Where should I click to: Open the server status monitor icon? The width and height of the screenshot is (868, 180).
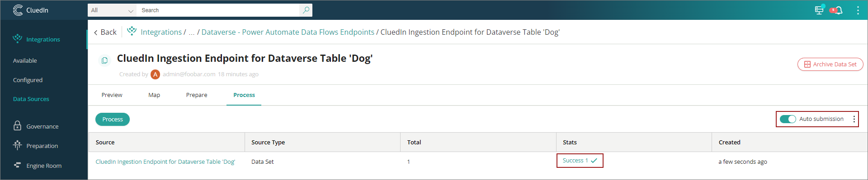[819, 10]
